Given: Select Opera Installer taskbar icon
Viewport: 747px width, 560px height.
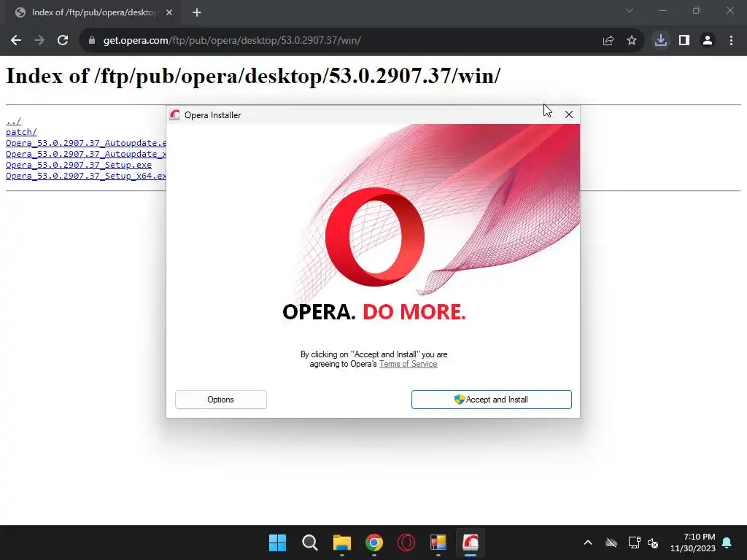Looking at the screenshot, I should coord(471,542).
